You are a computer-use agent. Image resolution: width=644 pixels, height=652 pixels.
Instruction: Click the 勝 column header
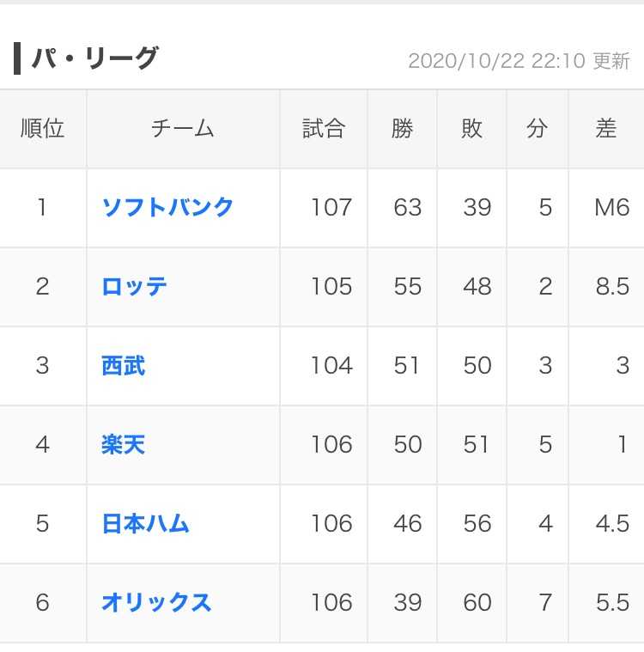pos(402,129)
